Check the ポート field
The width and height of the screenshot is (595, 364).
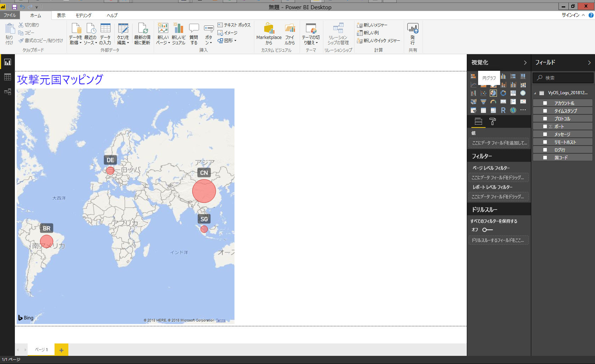545,126
